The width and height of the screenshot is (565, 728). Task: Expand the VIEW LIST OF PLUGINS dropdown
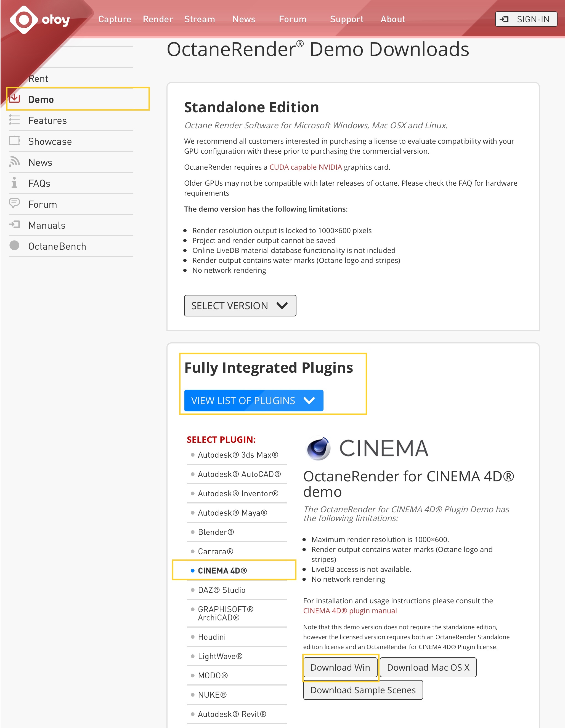pos(253,400)
